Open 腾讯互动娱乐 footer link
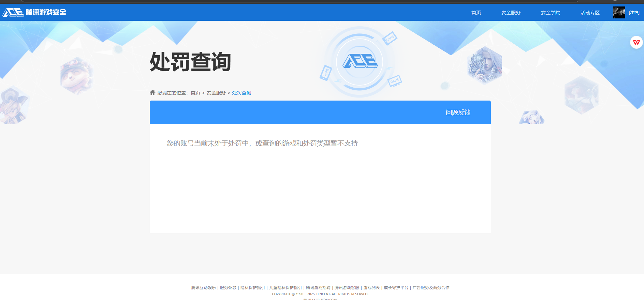This screenshot has width=644, height=300. tap(203, 288)
